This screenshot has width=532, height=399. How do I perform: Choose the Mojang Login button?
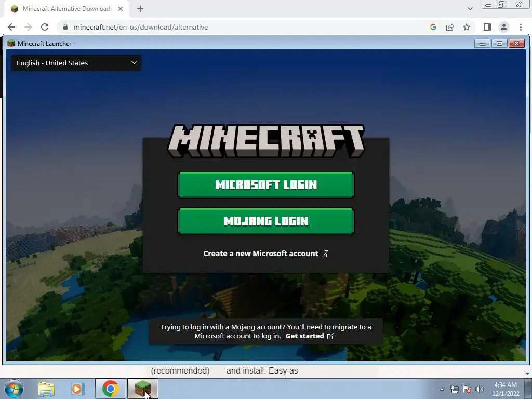(265, 221)
